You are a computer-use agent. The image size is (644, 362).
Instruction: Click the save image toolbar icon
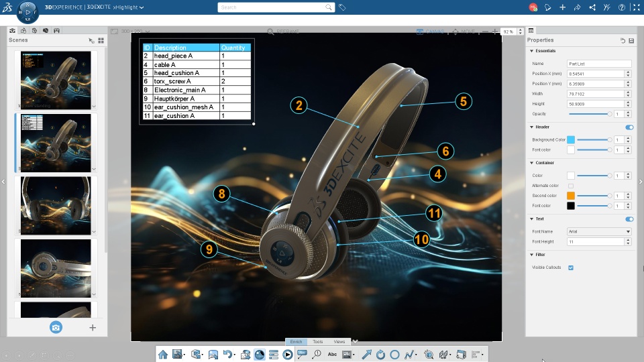click(x=177, y=354)
